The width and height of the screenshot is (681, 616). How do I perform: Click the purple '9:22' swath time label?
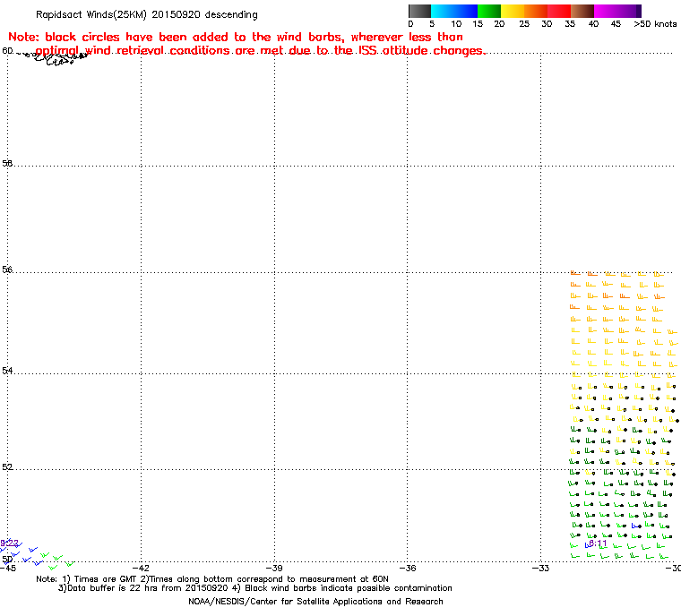(9, 543)
